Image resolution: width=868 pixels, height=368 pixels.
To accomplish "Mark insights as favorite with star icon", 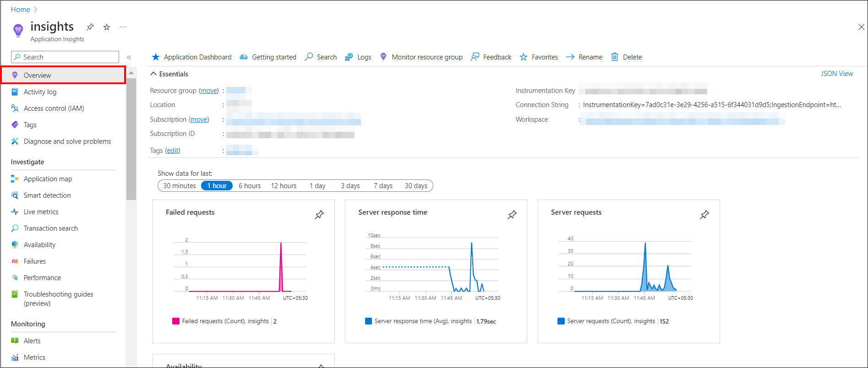I will 107,27.
